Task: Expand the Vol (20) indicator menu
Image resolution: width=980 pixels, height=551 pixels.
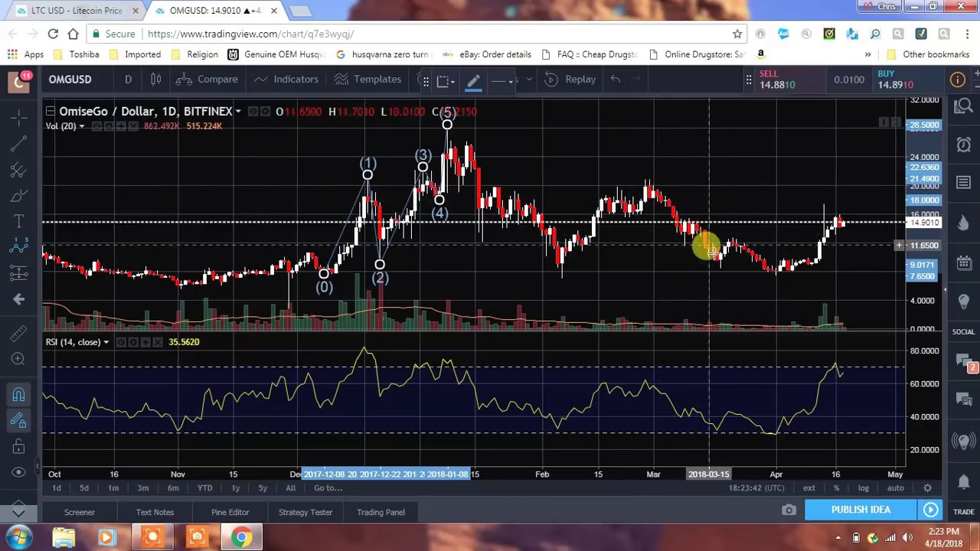Action: point(81,126)
